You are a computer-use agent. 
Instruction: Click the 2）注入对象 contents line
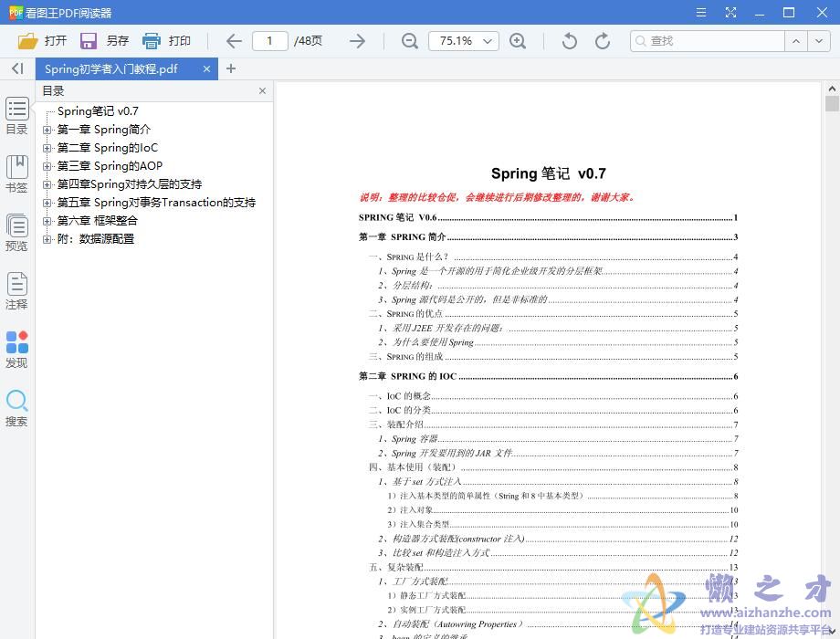click(562, 510)
